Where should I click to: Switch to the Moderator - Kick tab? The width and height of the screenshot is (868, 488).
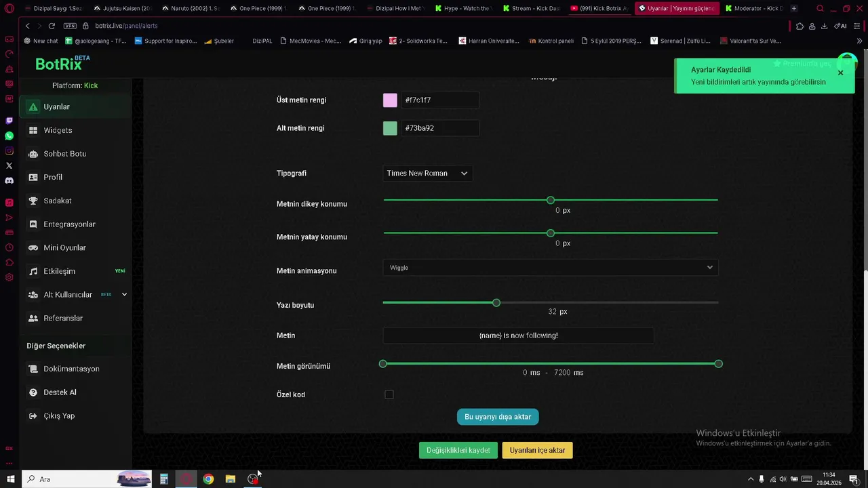[x=753, y=8]
